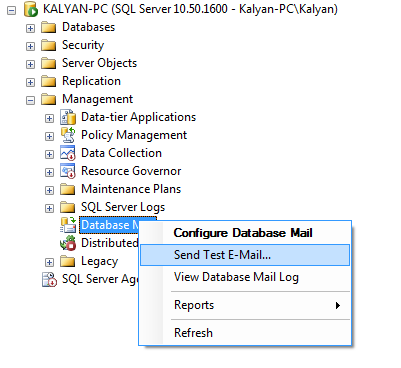Expand the Databases node
This screenshot has width=401, height=368.
coord(30,28)
